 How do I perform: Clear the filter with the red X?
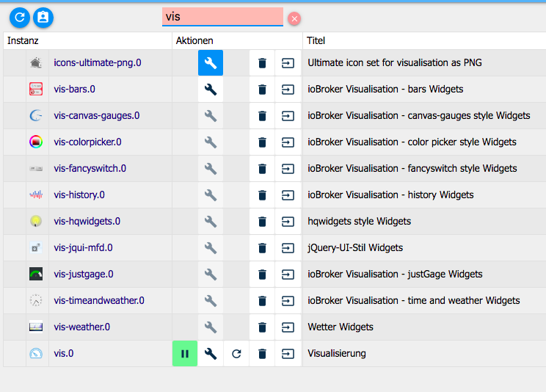coord(294,19)
